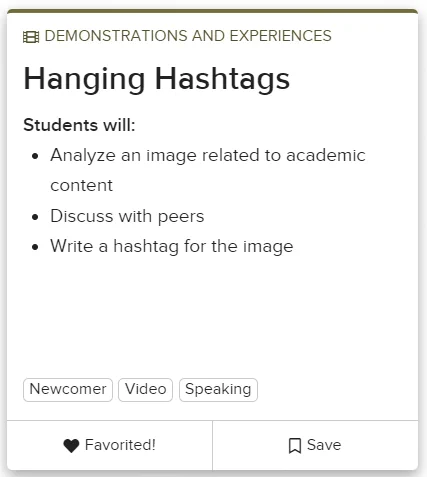Select the 'Newcomer' tag
The width and height of the screenshot is (427, 477).
[x=68, y=390]
